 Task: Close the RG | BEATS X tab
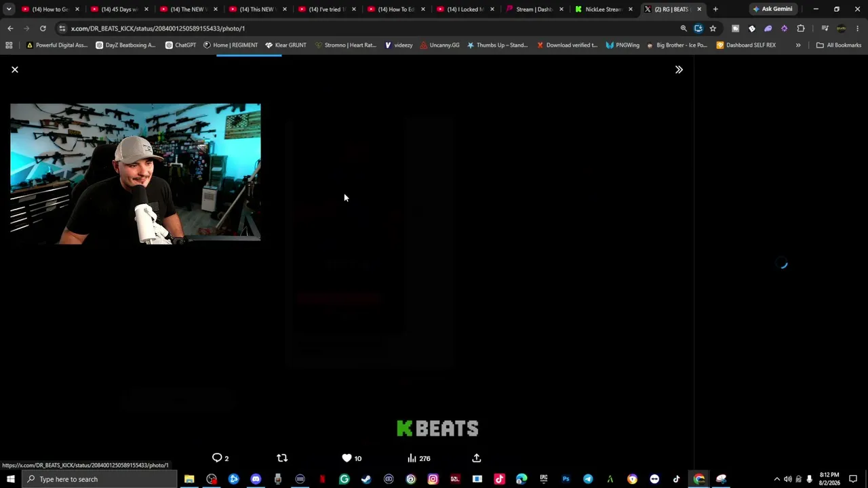[699, 9]
